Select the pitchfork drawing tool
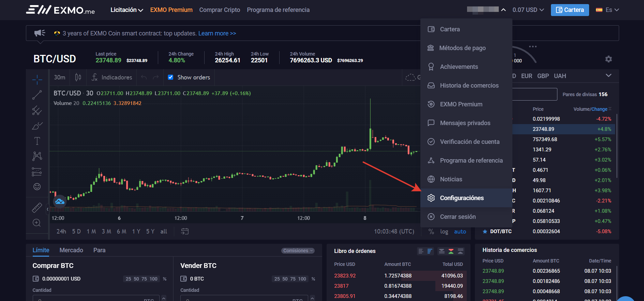The image size is (644, 301). point(37,110)
